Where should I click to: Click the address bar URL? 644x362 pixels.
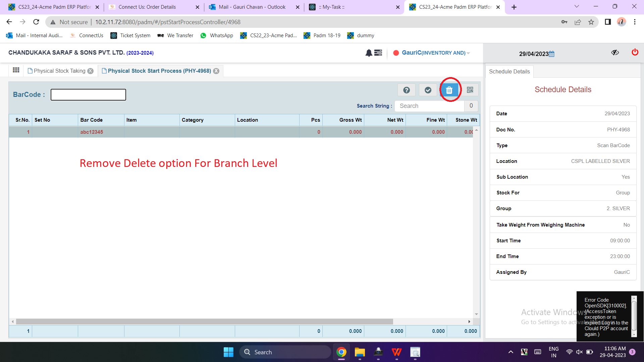[x=168, y=22]
